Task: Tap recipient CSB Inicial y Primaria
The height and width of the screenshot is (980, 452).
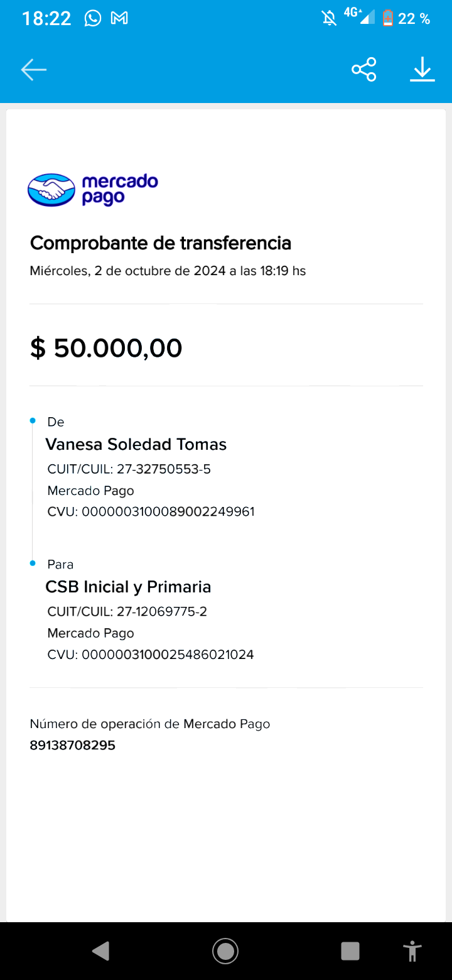Action: click(128, 587)
